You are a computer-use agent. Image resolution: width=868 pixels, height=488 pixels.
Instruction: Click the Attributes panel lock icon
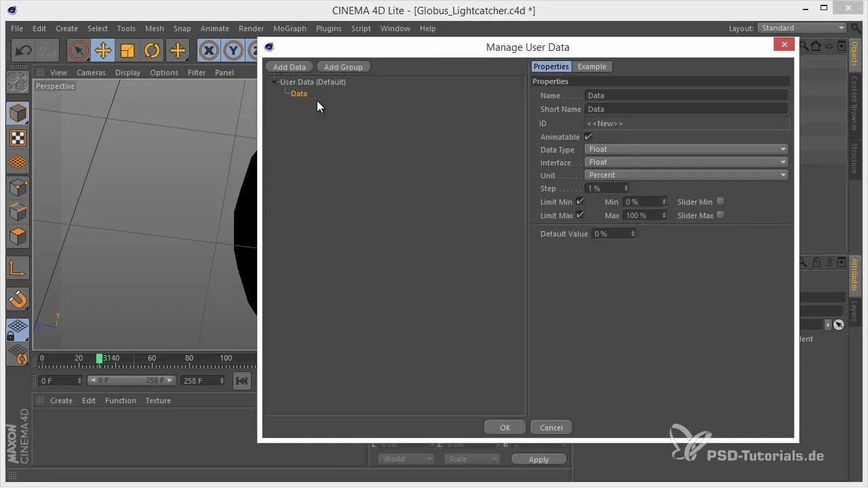[x=816, y=262]
